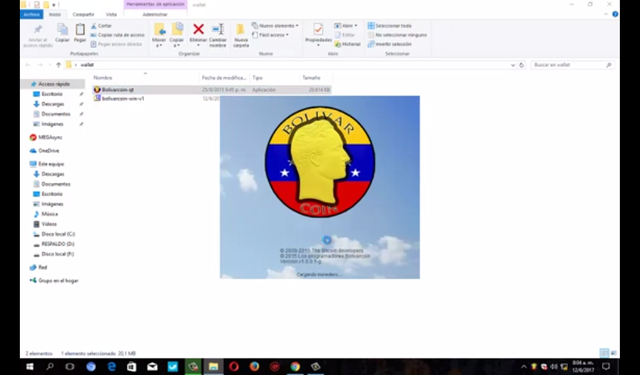The height and width of the screenshot is (375, 640).
Task: Refresh the wallet folder view
Action: (521, 65)
